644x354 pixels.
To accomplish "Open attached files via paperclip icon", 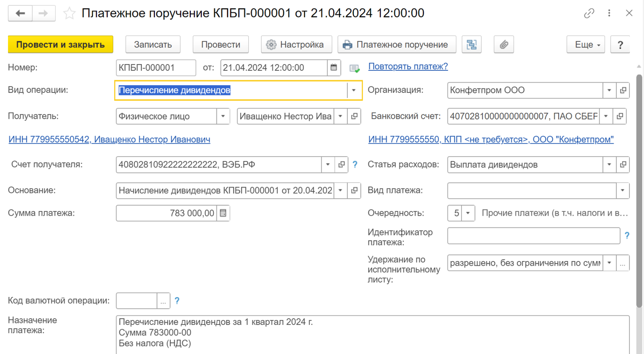I will click(x=504, y=44).
